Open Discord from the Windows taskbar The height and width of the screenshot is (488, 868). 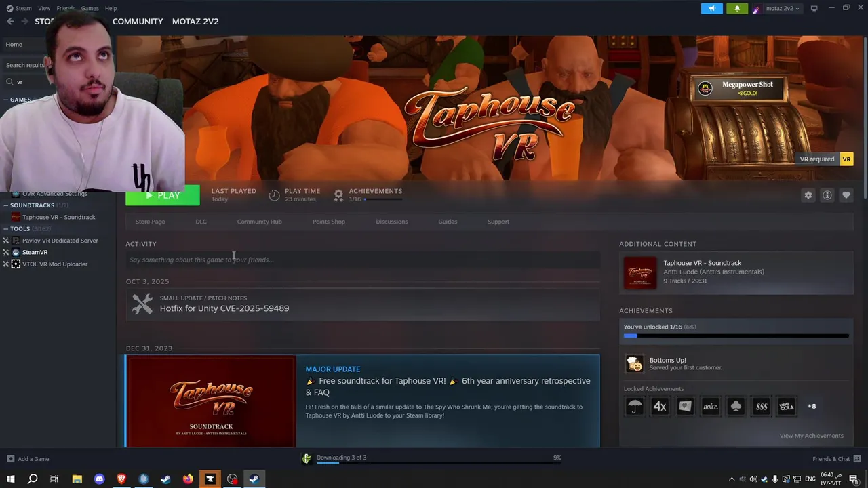[99, 479]
